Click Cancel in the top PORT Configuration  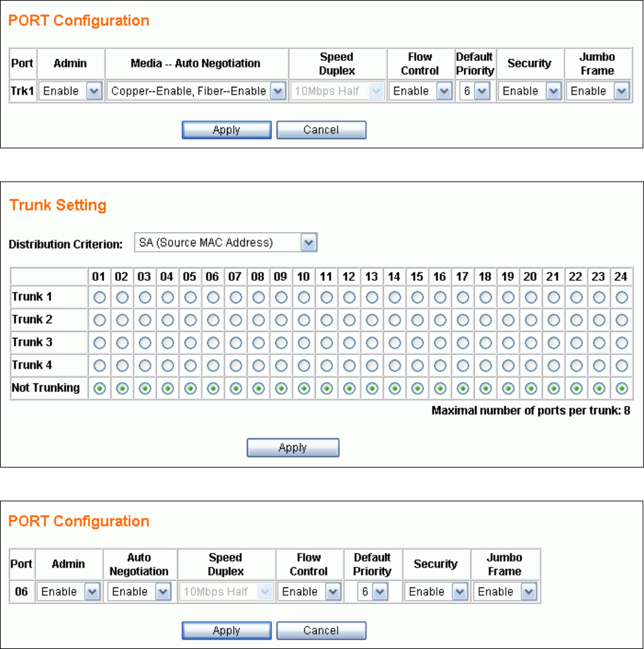pos(322,130)
